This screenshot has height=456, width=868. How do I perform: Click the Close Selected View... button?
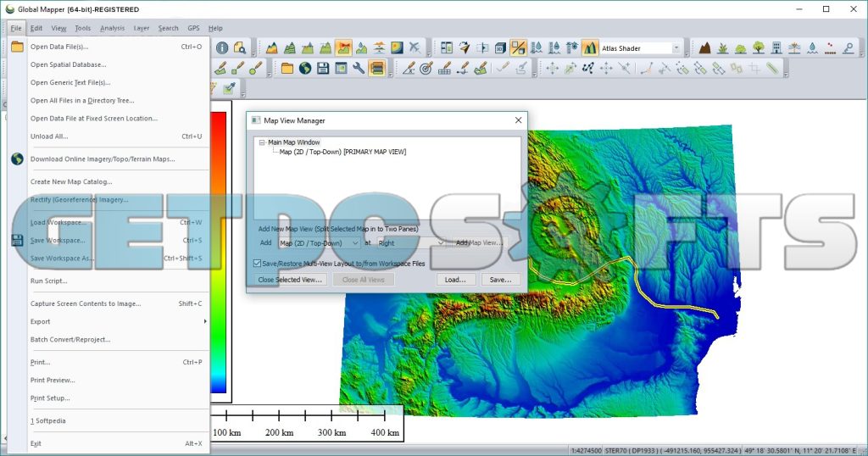[x=290, y=280]
